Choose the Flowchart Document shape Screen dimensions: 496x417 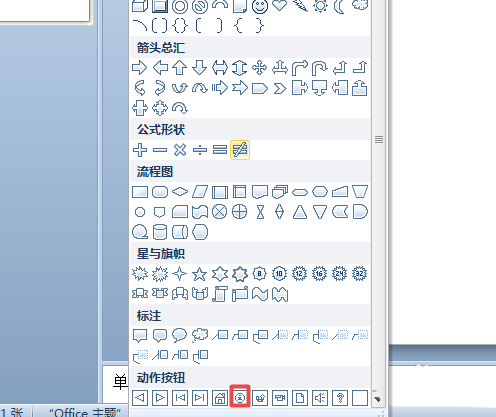click(260, 192)
